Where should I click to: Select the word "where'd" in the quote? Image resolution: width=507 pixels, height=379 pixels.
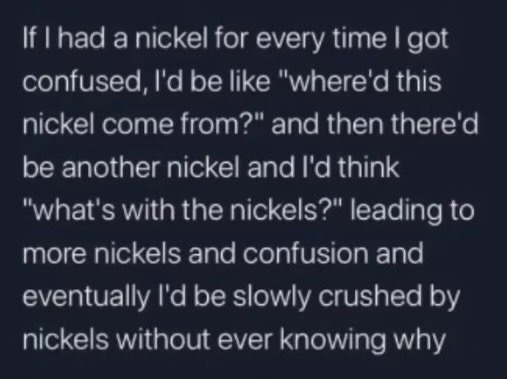pos(341,82)
